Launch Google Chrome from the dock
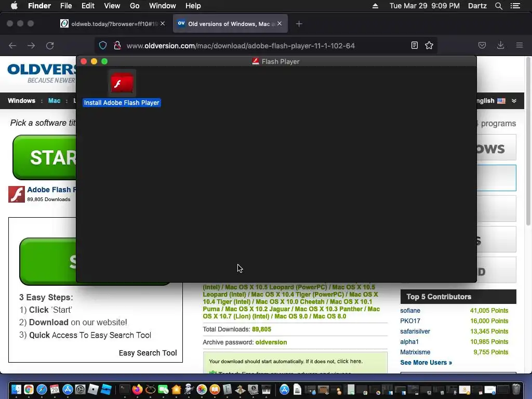 pos(29,389)
